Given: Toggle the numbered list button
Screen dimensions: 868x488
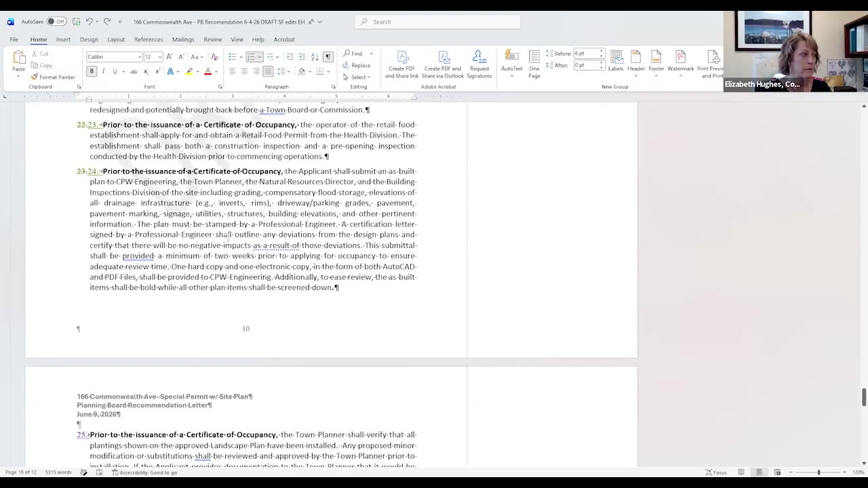Looking at the screenshot, I should tap(251, 57).
